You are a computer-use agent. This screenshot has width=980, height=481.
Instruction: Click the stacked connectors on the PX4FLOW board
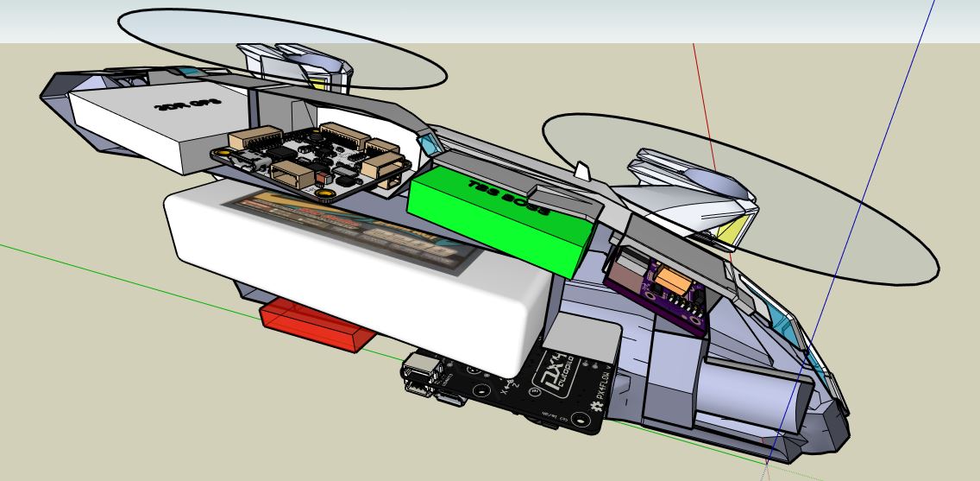[423, 373]
